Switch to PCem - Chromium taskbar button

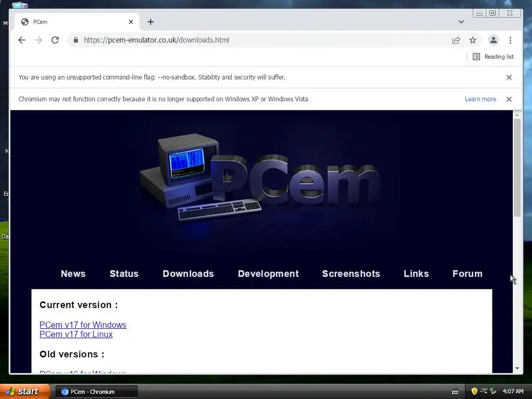pos(96,392)
